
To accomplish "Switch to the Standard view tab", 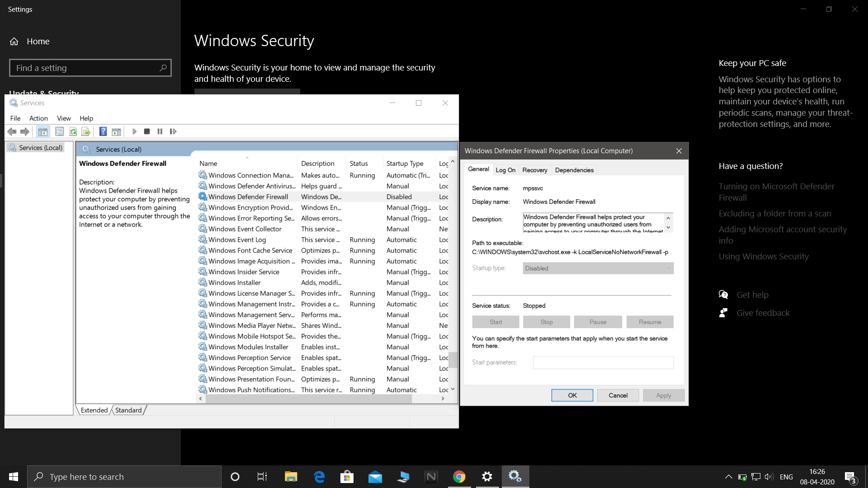I will click(128, 410).
